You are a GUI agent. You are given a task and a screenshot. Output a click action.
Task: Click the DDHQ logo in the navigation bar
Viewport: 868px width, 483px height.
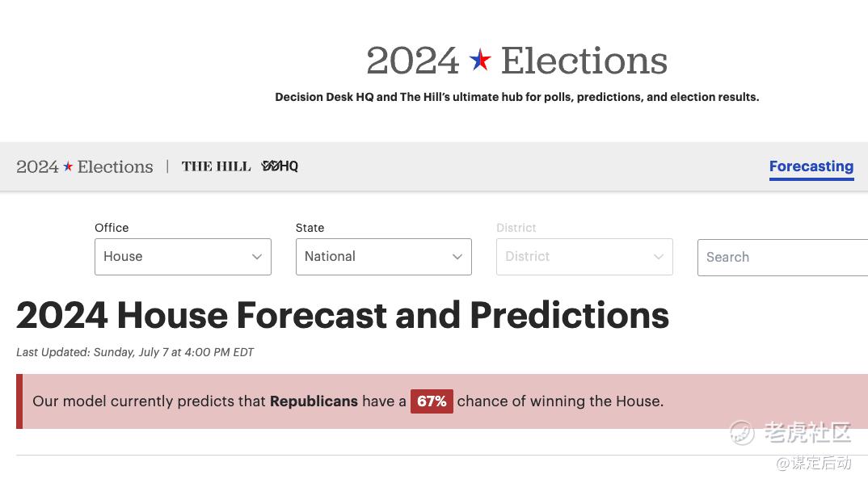click(280, 166)
